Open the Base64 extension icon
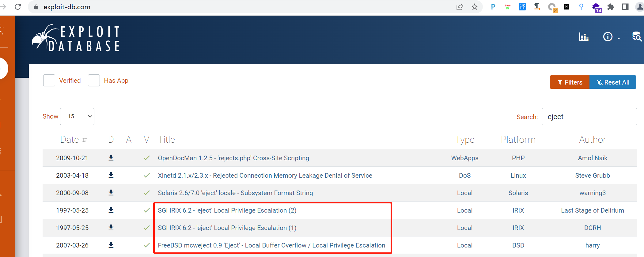Screen dimensions: 644x257 (x=508, y=7)
